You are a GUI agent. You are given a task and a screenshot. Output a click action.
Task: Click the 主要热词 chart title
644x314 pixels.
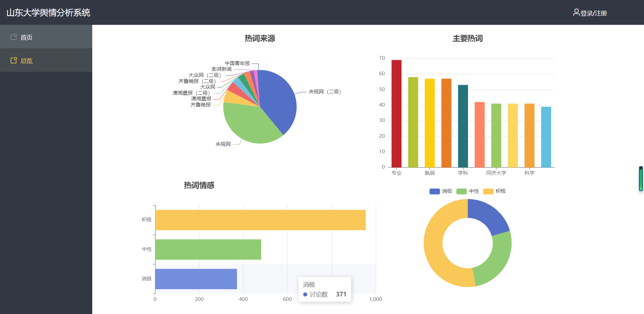pyautogui.click(x=468, y=39)
